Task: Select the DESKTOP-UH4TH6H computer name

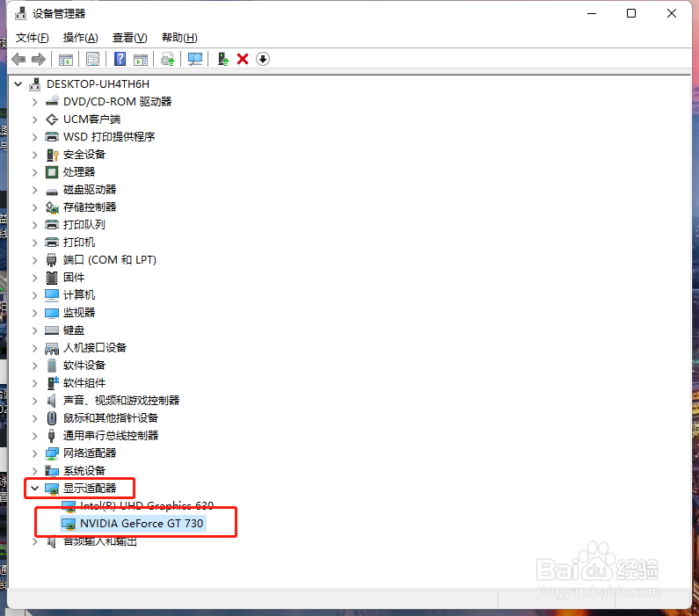Action: pos(98,83)
